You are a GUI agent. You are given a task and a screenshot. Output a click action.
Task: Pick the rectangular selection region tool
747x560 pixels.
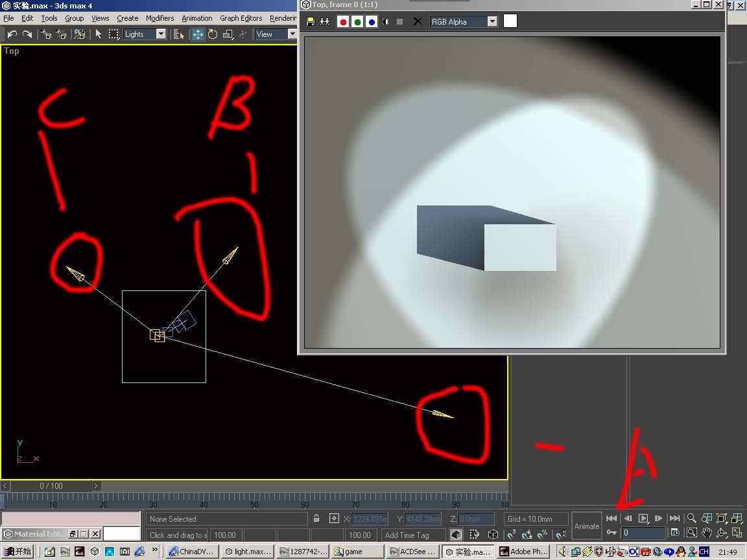[113, 34]
